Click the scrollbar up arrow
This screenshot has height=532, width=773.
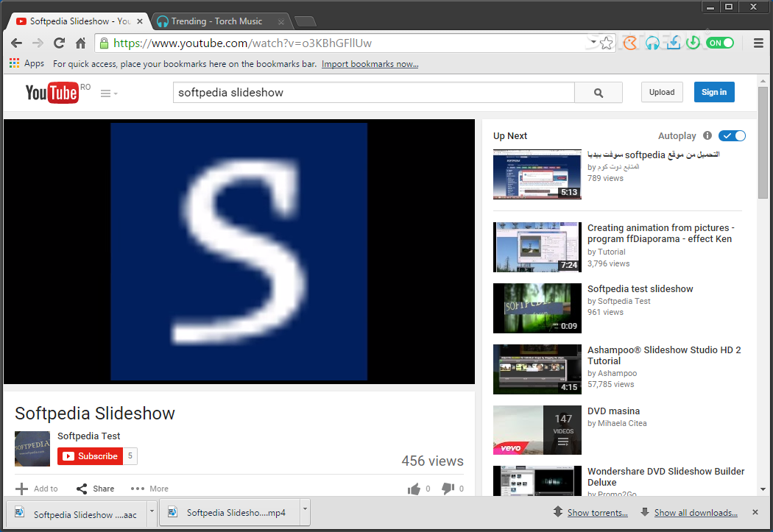pyautogui.click(x=763, y=81)
